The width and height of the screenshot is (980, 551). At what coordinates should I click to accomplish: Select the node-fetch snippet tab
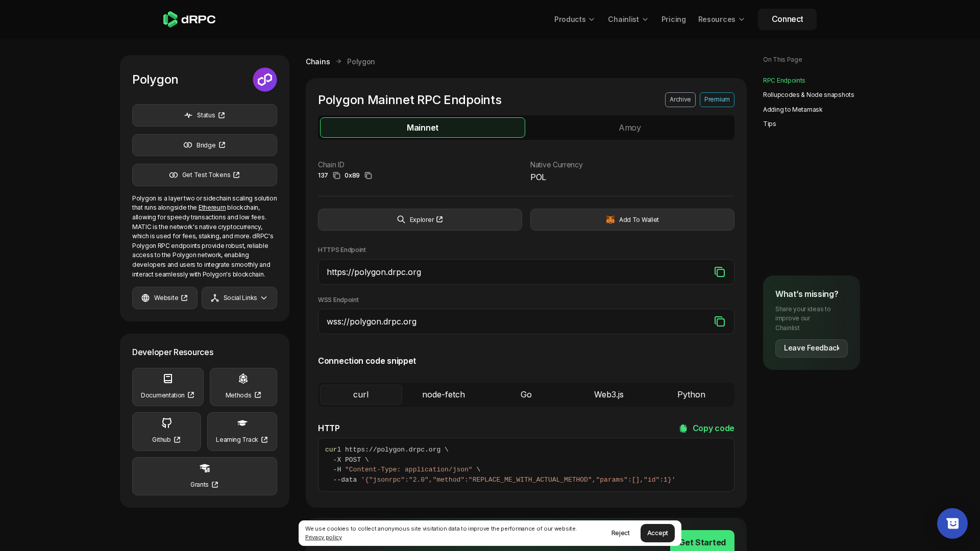click(x=444, y=395)
